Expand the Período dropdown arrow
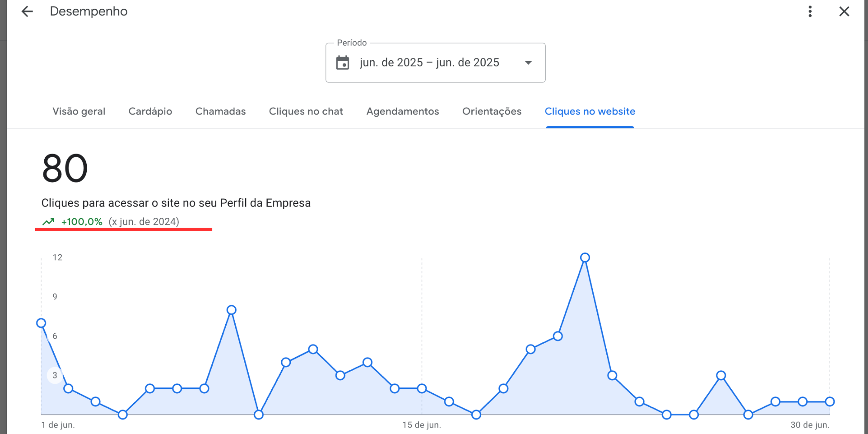 tap(528, 63)
